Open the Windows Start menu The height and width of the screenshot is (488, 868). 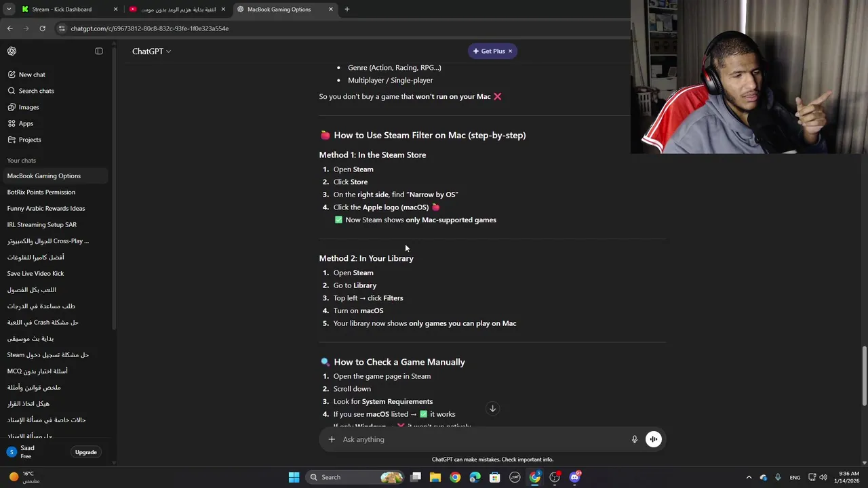click(294, 477)
